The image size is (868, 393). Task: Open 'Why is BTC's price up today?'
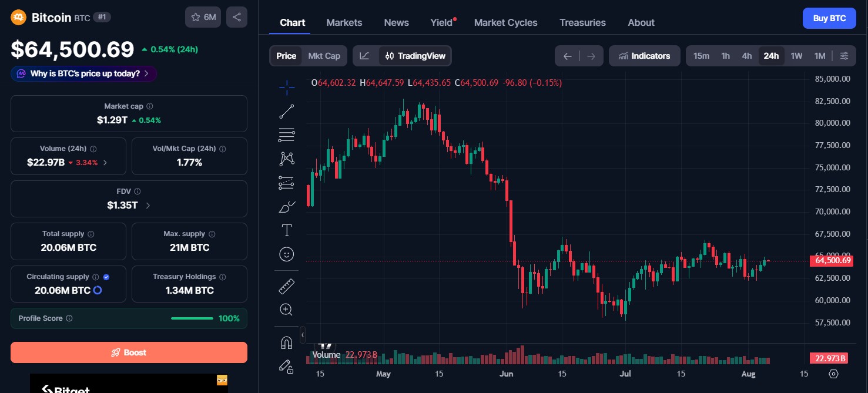pyautogui.click(x=83, y=73)
